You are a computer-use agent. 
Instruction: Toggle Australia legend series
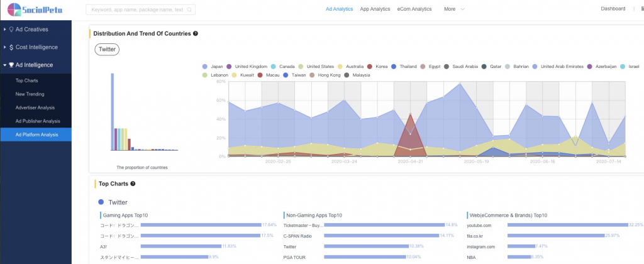pyautogui.click(x=351, y=67)
